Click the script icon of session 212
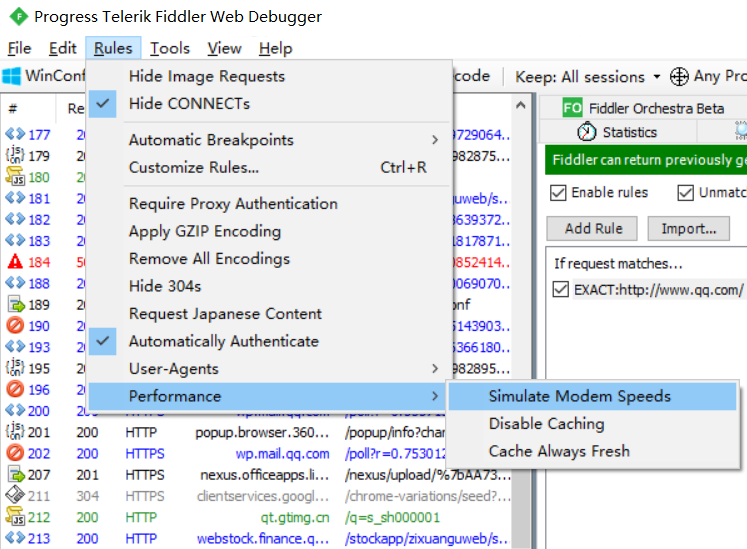Screen dimensions: 747x549 point(15,516)
